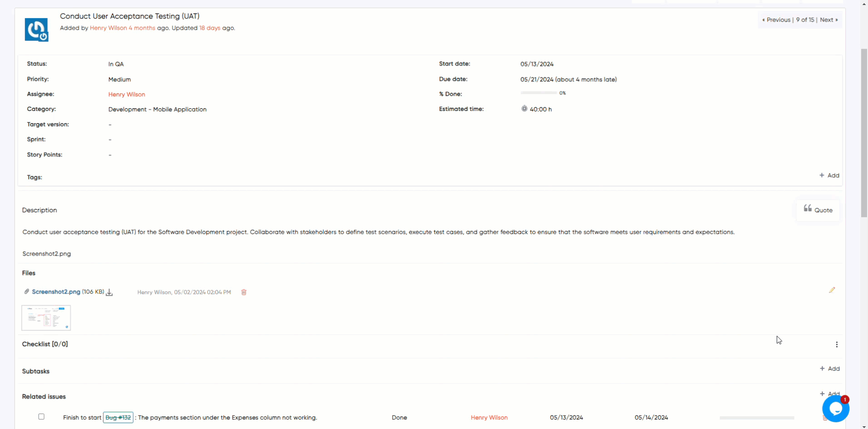Open assignee Henry Wilson profile
The width and height of the screenshot is (868, 429).
(x=127, y=95)
